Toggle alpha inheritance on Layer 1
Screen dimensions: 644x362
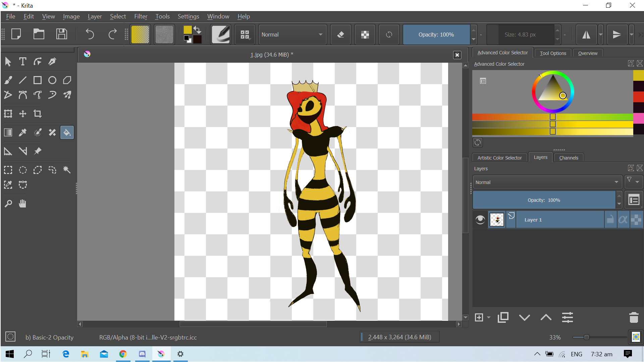(x=623, y=220)
